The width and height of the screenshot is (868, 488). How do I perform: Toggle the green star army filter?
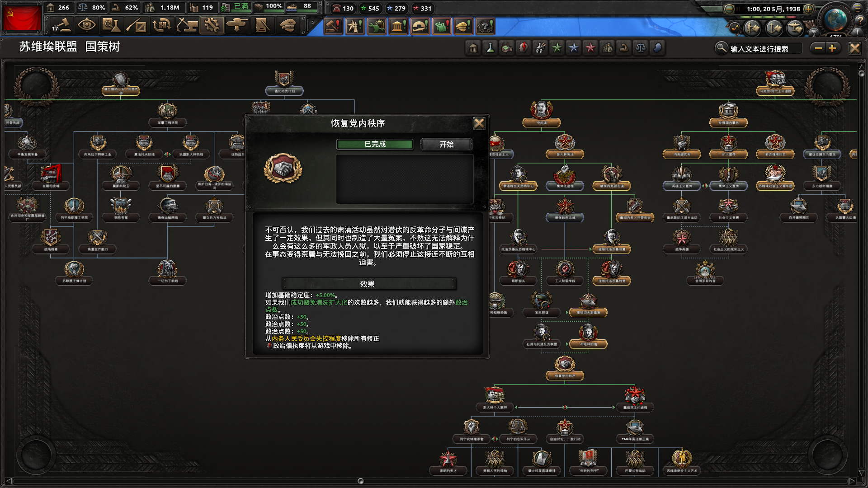coord(557,48)
